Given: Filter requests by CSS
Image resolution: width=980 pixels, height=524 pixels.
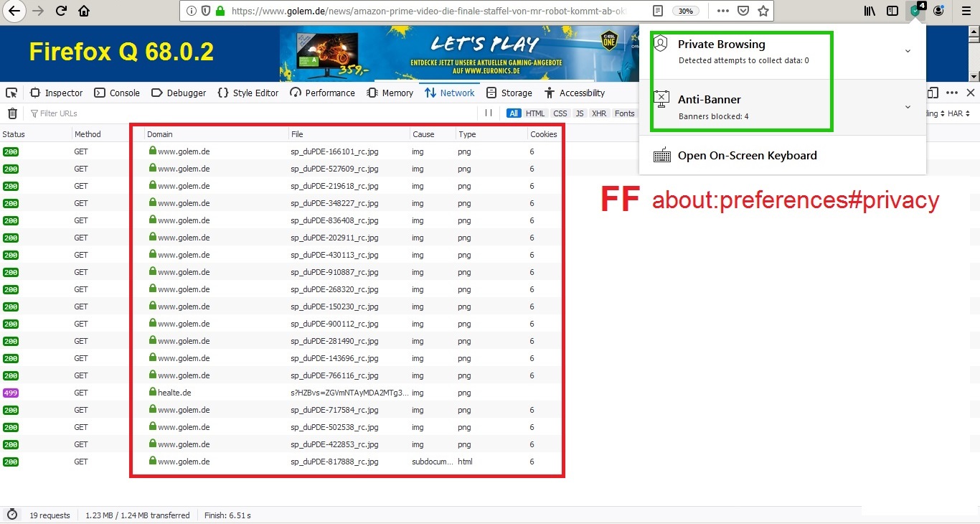Looking at the screenshot, I should tap(560, 113).
